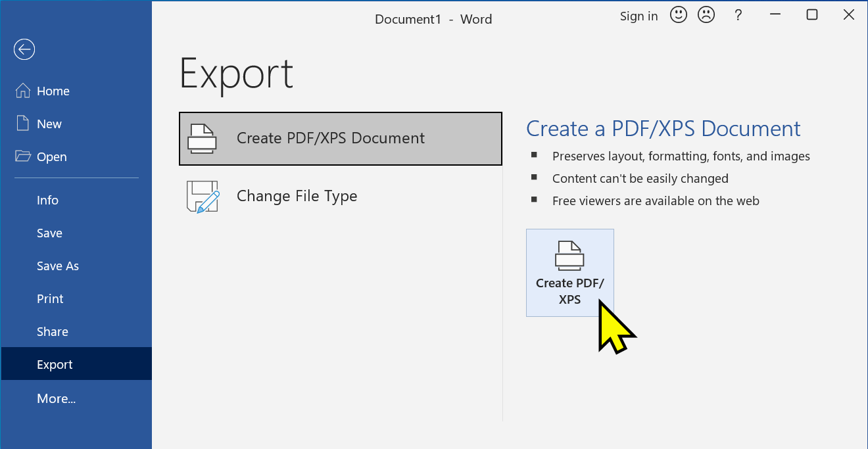Open the Home page in backstage
868x449 pixels.
[x=76, y=91]
